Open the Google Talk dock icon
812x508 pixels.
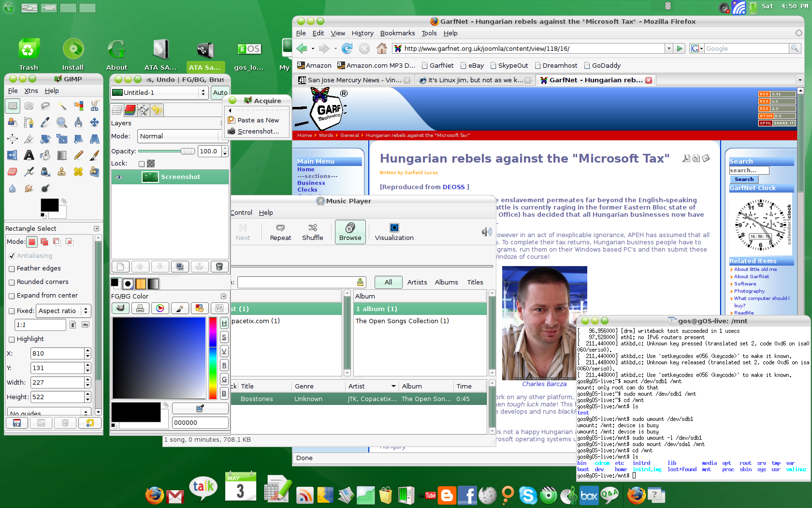point(203,488)
